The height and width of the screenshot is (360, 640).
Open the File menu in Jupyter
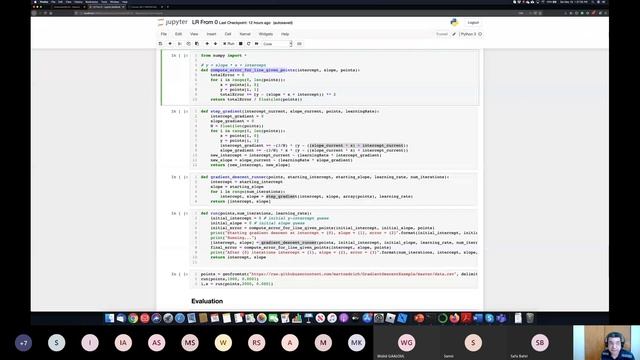tap(164, 34)
